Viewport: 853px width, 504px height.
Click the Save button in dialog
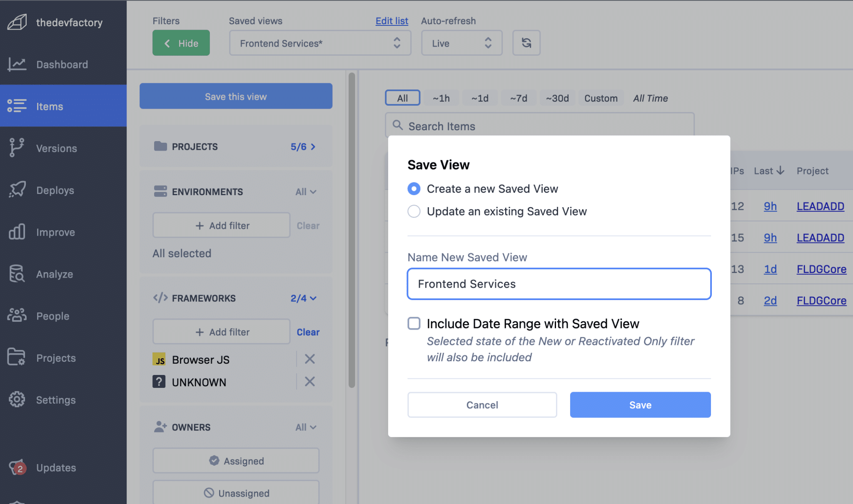click(640, 405)
